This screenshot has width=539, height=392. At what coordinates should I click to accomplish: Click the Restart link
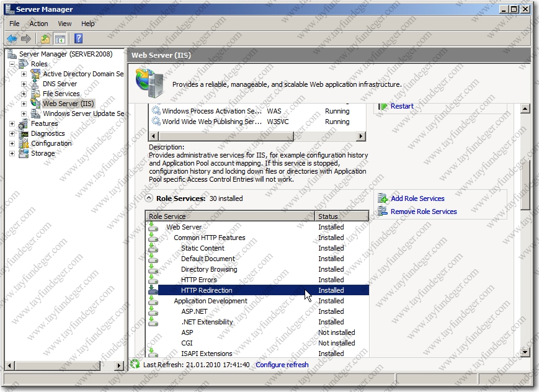(x=402, y=106)
